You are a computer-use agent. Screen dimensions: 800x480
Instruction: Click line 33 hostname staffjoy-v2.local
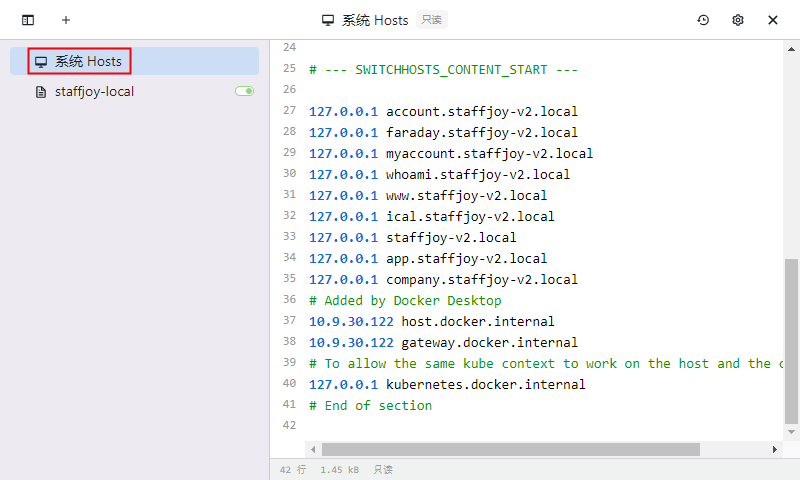click(451, 237)
